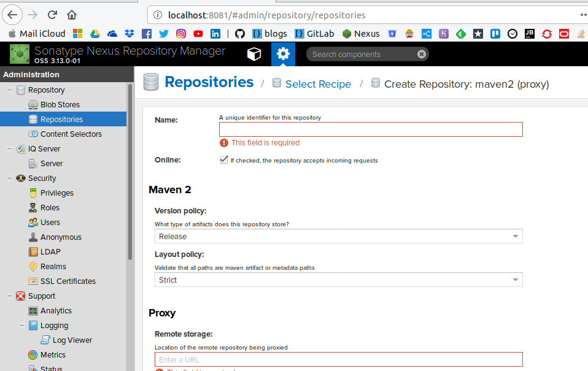Collapse the IQ Server tree node
The height and width of the screenshot is (371, 588).
click(9, 149)
